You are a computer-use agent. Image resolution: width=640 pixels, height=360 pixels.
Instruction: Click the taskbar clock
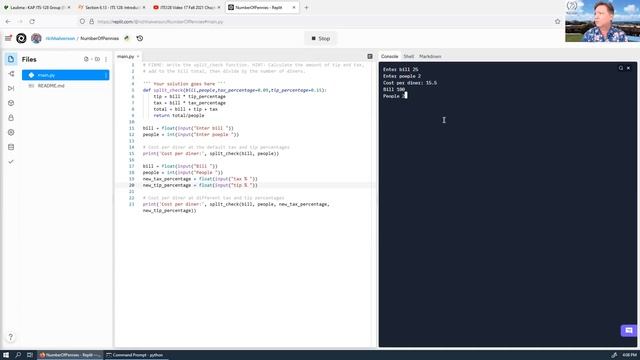point(630,355)
